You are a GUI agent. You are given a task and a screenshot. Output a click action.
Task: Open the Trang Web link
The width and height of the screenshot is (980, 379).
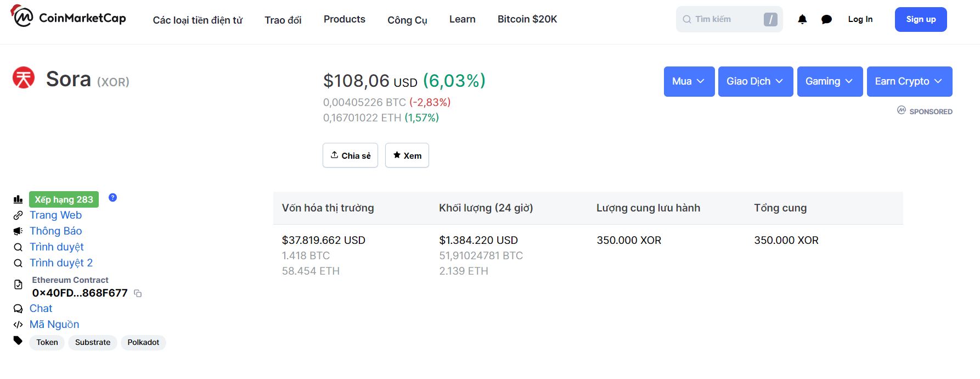[55, 215]
